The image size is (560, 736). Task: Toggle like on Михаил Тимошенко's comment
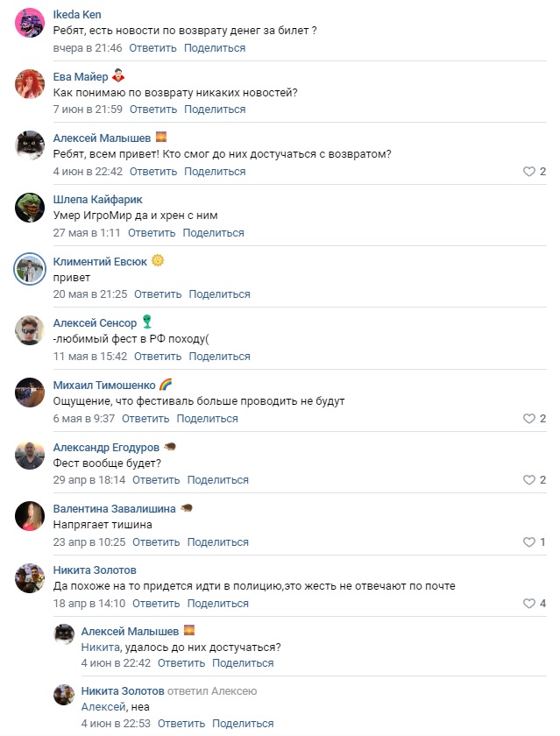529,419
